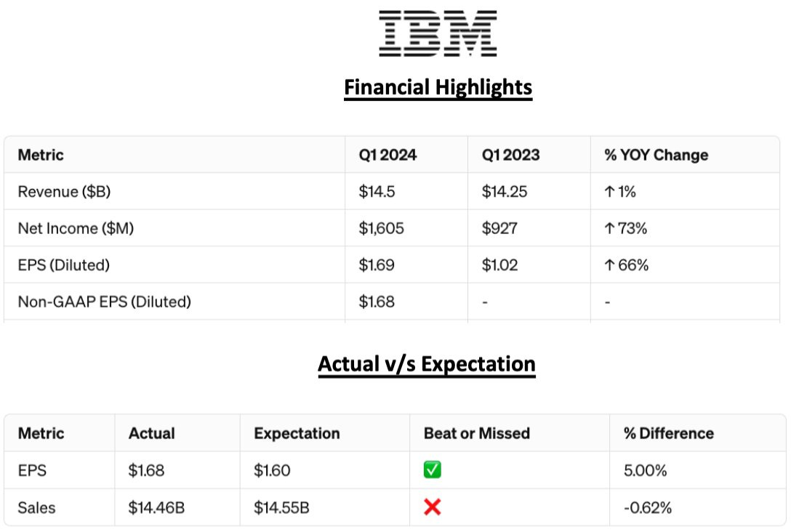791x532 pixels.
Task: Click the IBM logo
Action: tap(438, 33)
